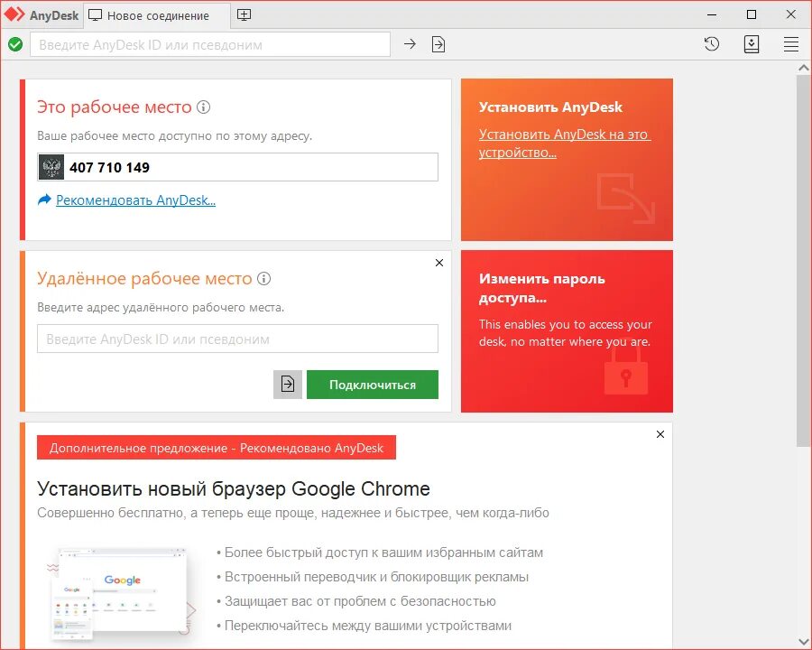Click the bullet Более быстрый доступ к вашим избранным сайтам
This screenshot has height=650, width=812.
click(x=380, y=552)
